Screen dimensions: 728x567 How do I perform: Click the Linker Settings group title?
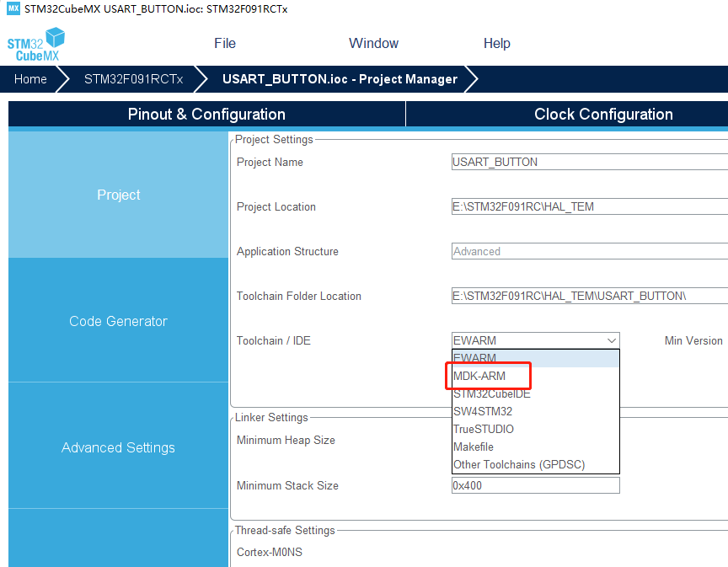pyautogui.click(x=271, y=417)
